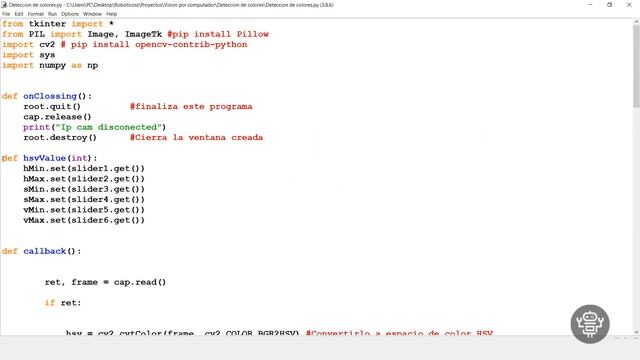Open the Run menu
Image resolution: width=640 pixels, height=360 pixels.
pos(52,14)
